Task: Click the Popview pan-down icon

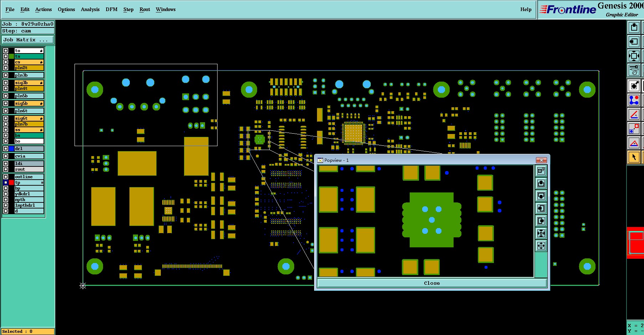Action: pos(541,196)
